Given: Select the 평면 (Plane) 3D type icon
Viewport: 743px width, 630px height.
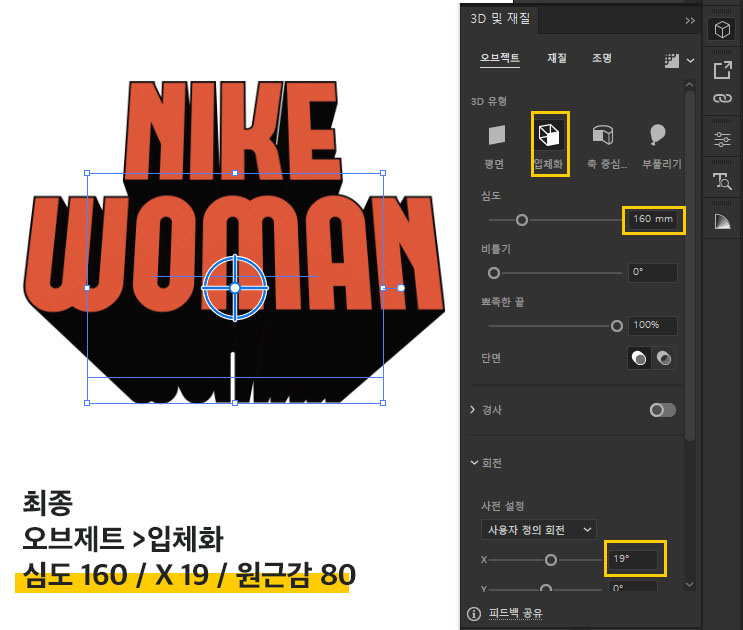Looking at the screenshot, I should point(496,135).
